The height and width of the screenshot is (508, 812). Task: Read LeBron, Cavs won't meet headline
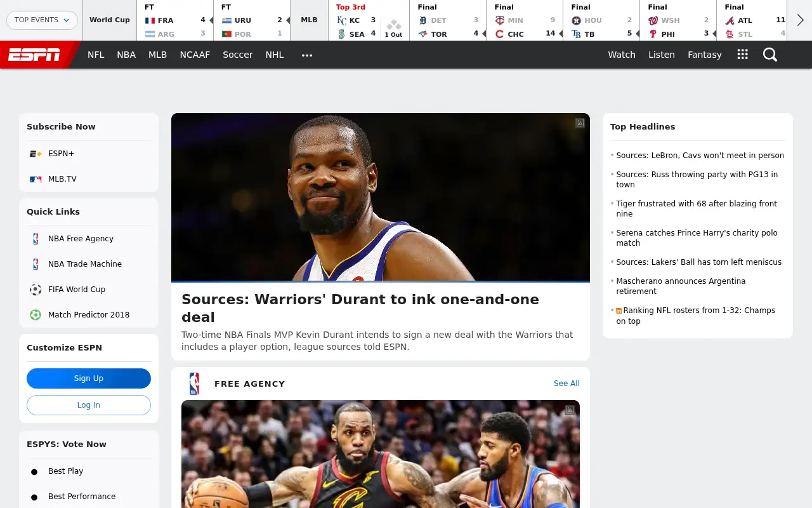coord(700,156)
